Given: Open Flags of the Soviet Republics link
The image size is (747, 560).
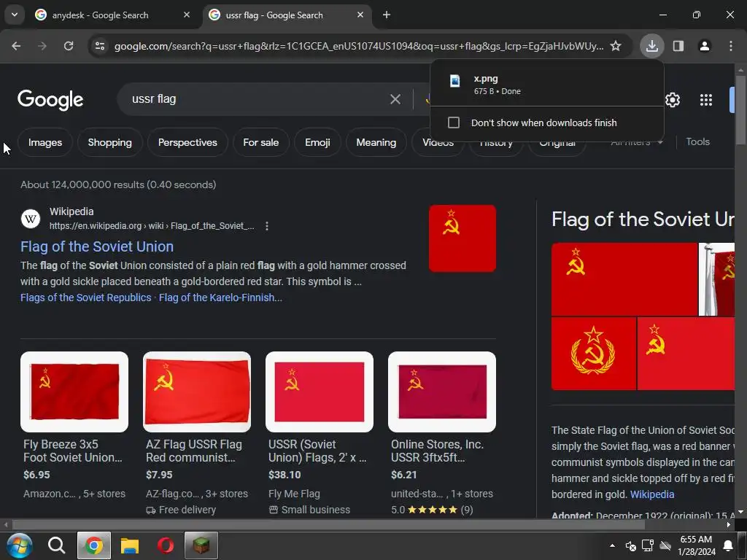Looking at the screenshot, I should (x=86, y=297).
